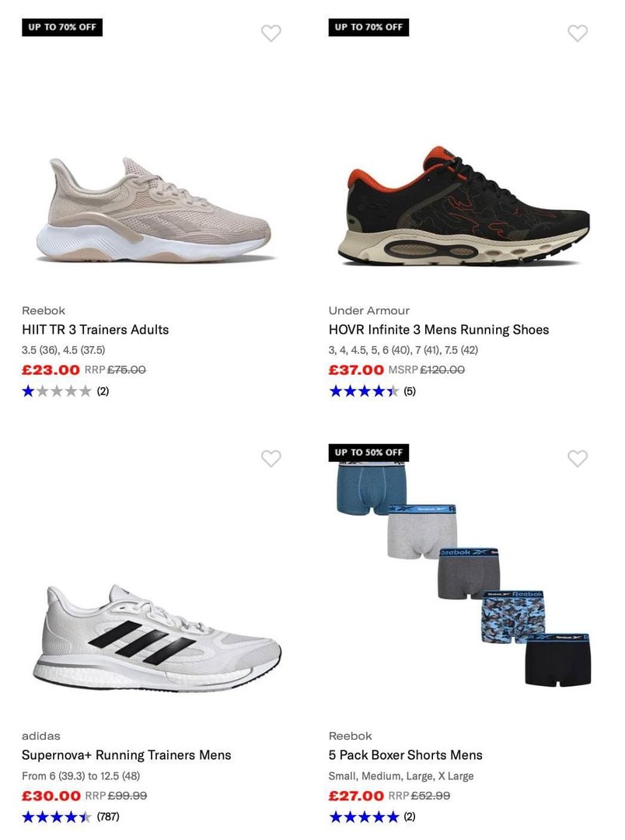The height and width of the screenshot is (840, 625).
Task: Add Reebok HIIT TR 3 Trainers to wishlist
Action: 271,33
